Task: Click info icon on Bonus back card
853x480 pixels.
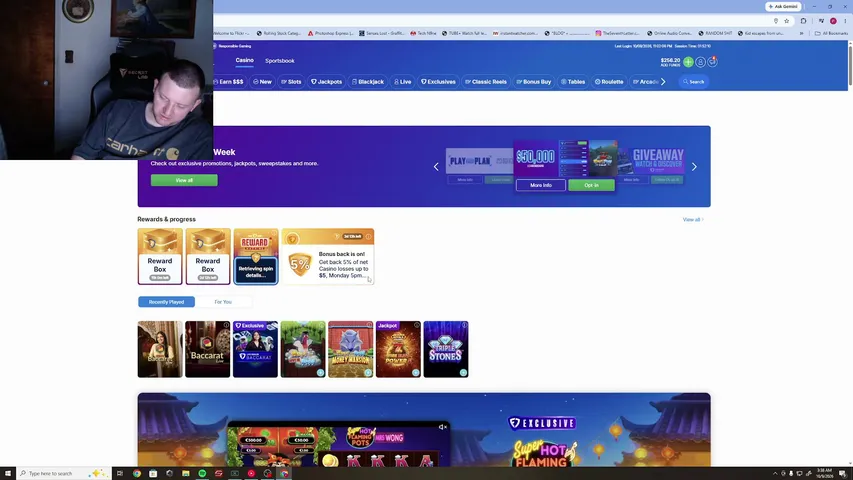Action: (x=368, y=236)
